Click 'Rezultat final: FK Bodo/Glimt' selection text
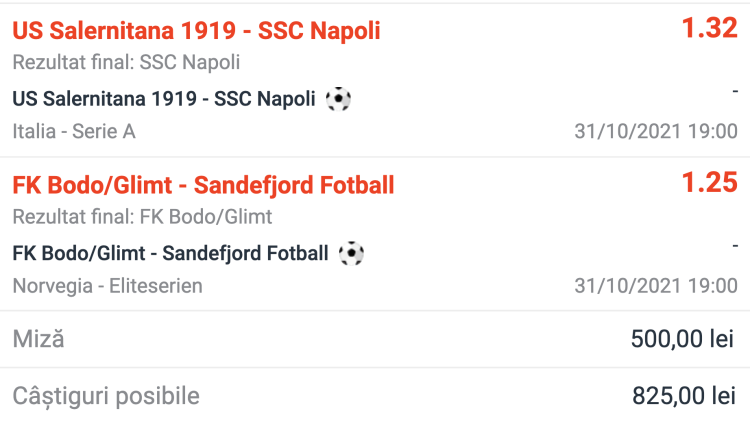 (x=142, y=216)
